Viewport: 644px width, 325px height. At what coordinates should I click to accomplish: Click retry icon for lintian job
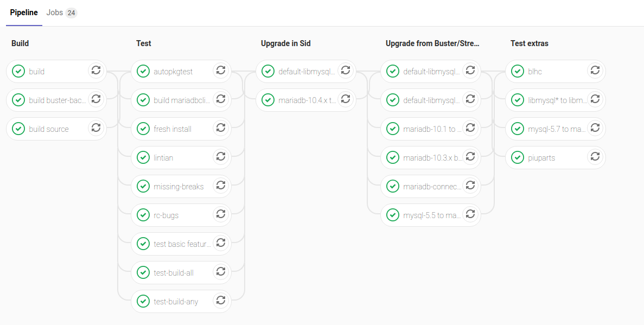221,157
